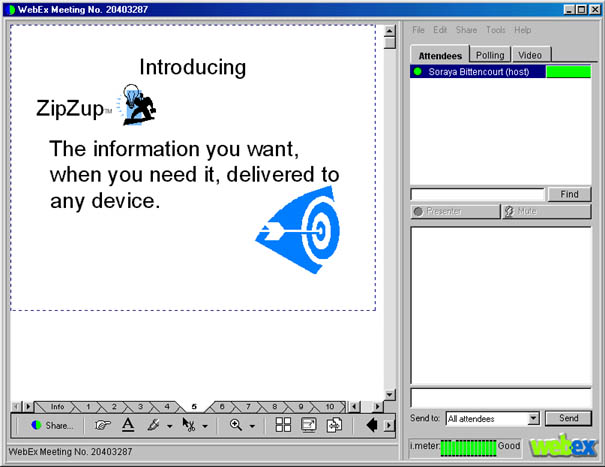Open the highlighter tool dropdown arrow
This screenshot has width=605, height=467.
pyautogui.click(x=169, y=426)
